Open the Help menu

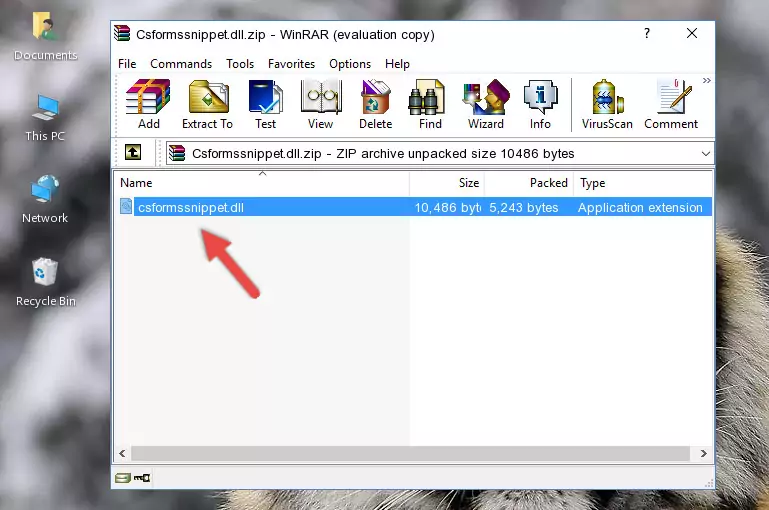pos(397,64)
